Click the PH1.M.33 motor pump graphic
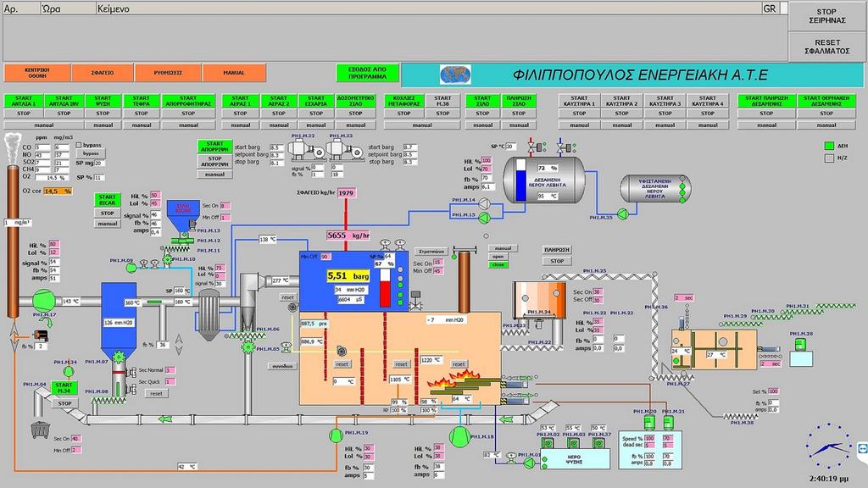868x488 pixels. [x=344, y=149]
